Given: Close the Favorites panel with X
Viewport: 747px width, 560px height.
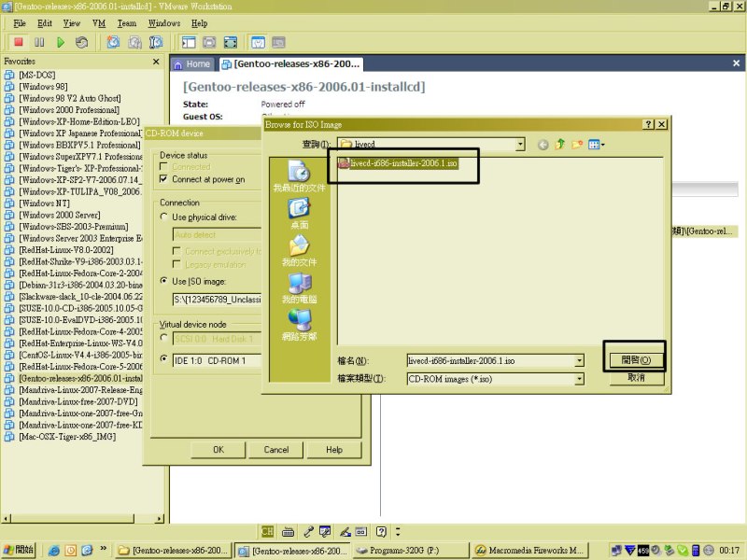Looking at the screenshot, I should [x=156, y=62].
